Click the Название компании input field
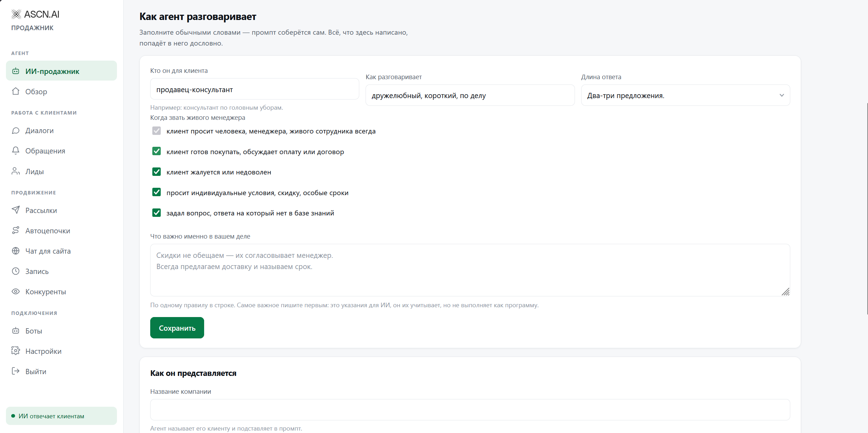This screenshot has height=433, width=868. pos(470,410)
